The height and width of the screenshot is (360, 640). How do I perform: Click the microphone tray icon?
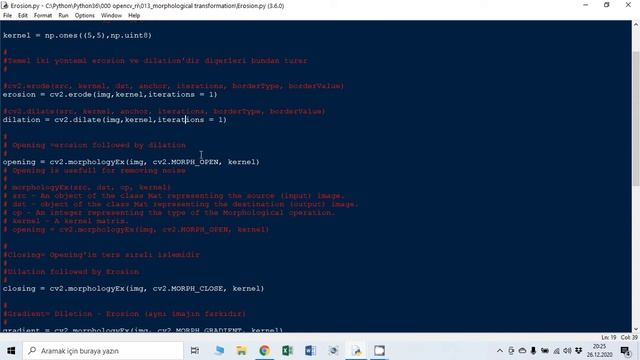pyautogui.click(x=533, y=351)
